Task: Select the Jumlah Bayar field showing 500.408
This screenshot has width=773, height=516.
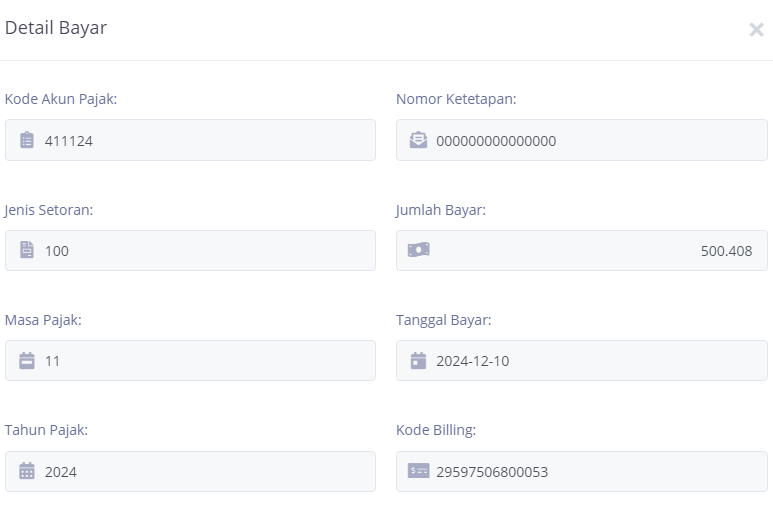Action: [582, 250]
